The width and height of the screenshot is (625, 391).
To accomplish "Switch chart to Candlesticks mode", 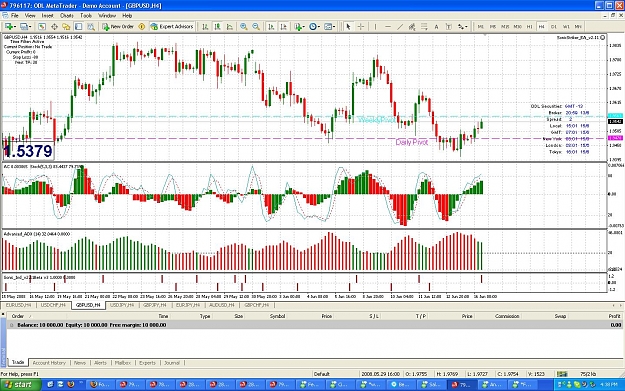I will [x=217, y=26].
